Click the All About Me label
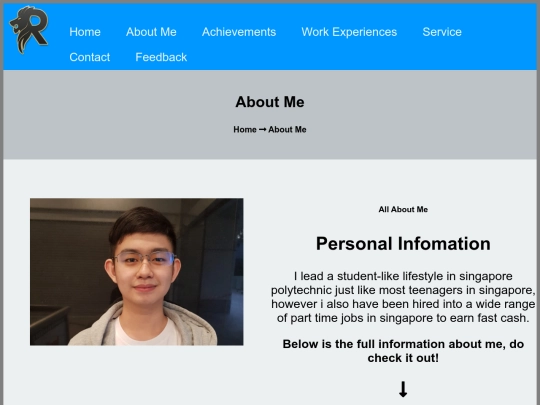 click(403, 209)
